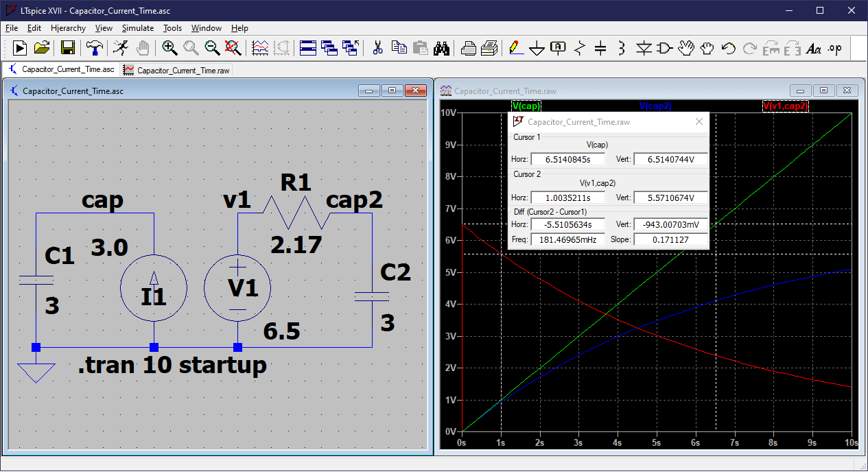Zoom out with the minus magnifier
This screenshot has width=868, height=476.
tap(212, 48)
